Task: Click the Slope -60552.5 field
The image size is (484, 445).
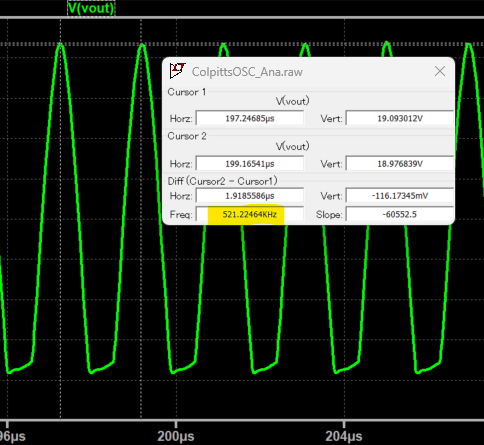Action: point(400,214)
